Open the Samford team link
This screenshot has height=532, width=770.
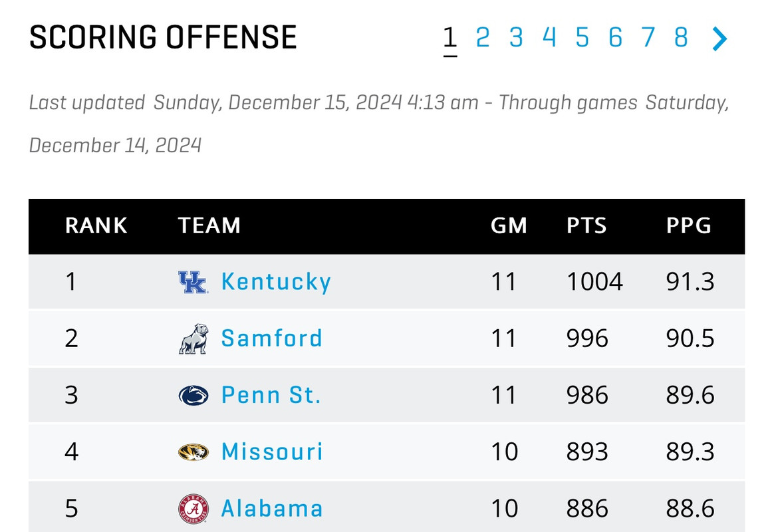(x=272, y=338)
